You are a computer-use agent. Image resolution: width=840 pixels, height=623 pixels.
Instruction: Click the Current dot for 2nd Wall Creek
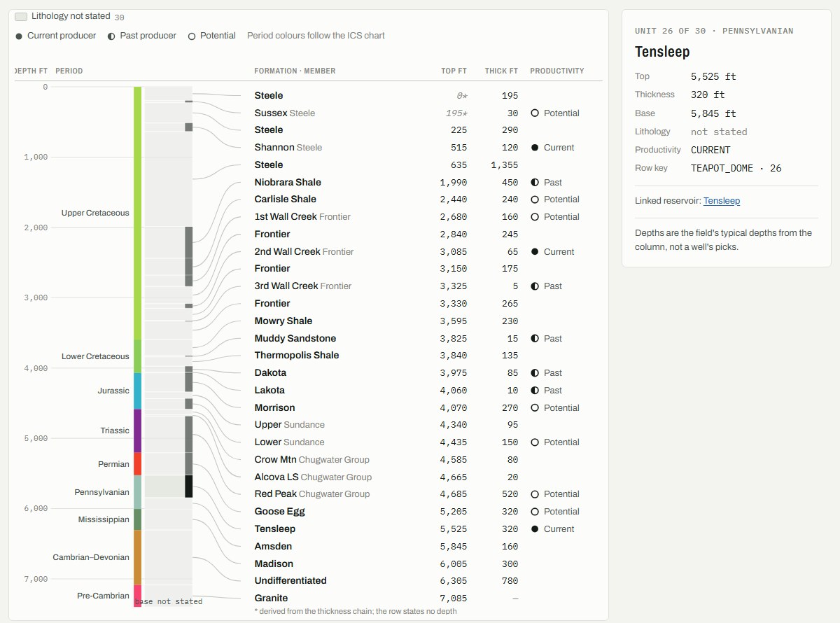(535, 251)
